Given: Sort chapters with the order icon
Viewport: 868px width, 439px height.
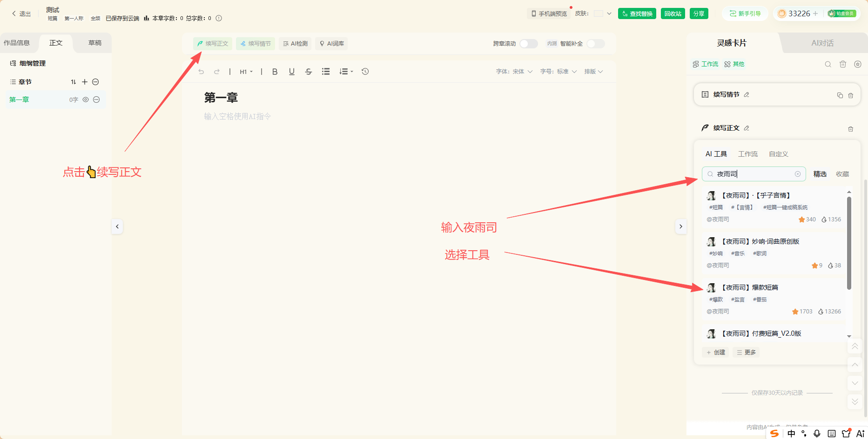Looking at the screenshot, I should [x=74, y=82].
